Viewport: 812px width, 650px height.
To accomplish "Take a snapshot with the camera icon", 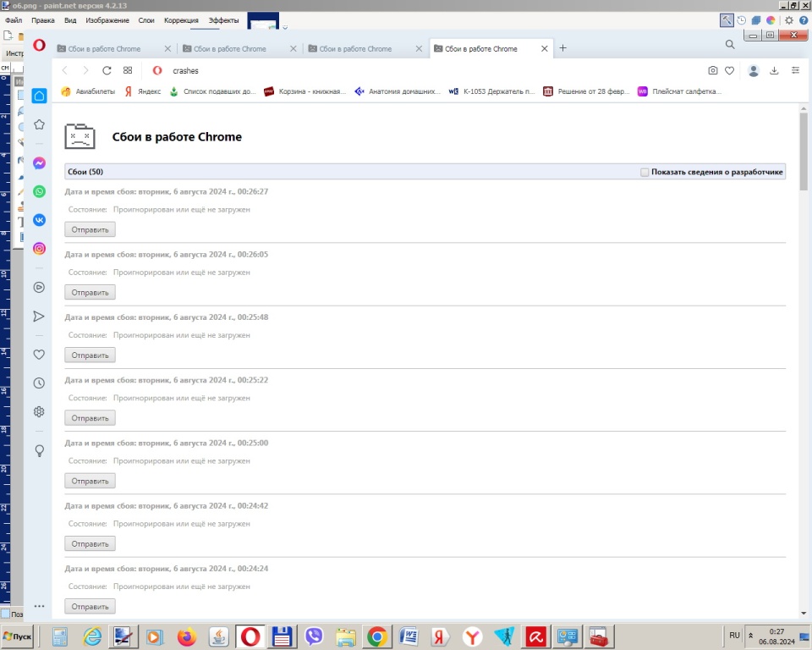I will 713,70.
